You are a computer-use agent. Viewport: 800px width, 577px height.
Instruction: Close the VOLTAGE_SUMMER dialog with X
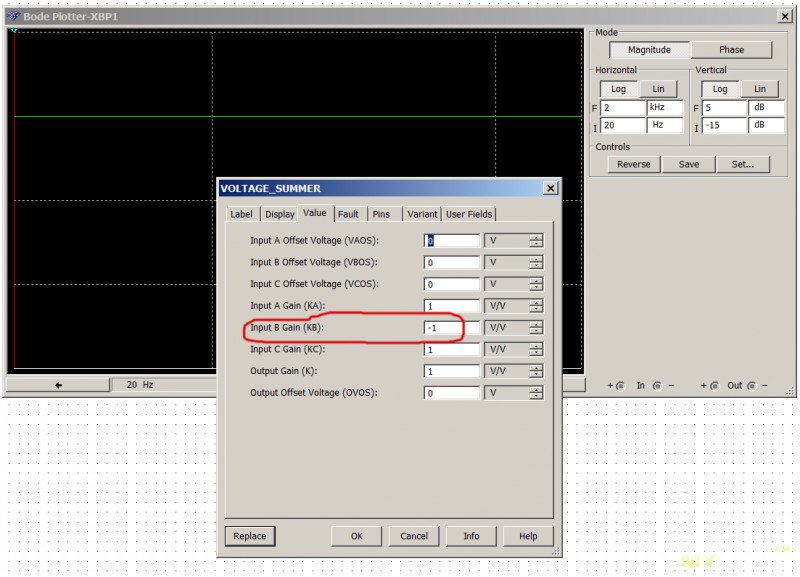click(550, 188)
